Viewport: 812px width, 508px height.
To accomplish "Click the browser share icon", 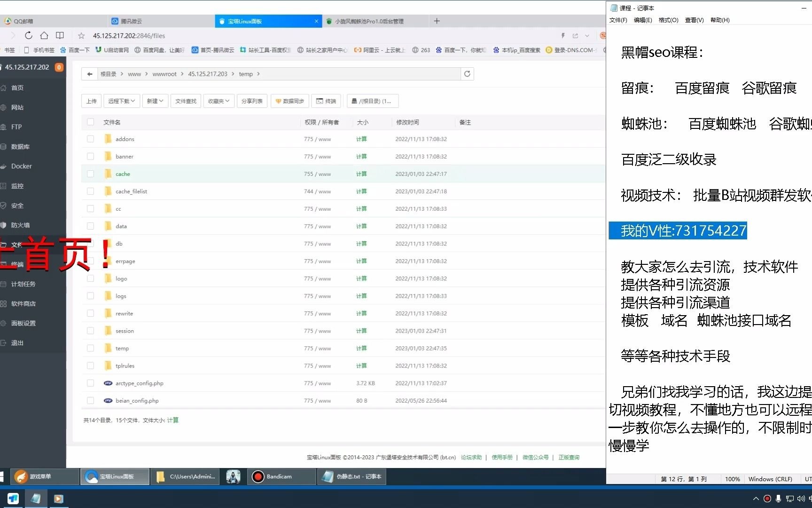I will click(x=575, y=36).
